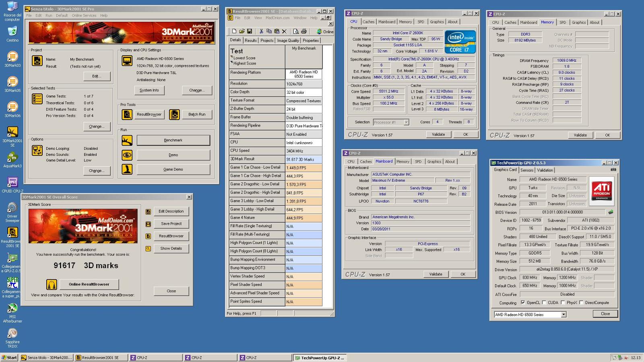Open 3DMark03 desktop icon
The image size is (644, 362).
(x=12, y=59)
